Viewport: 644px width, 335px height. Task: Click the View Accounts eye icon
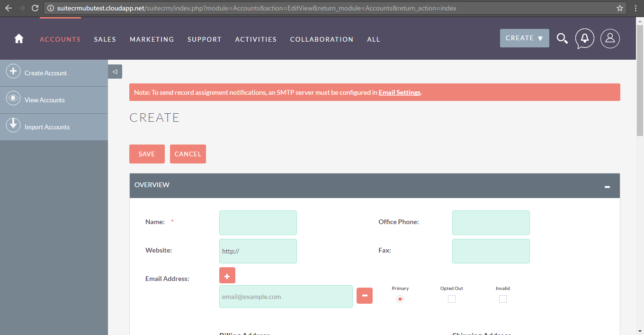[x=13, y=99]
